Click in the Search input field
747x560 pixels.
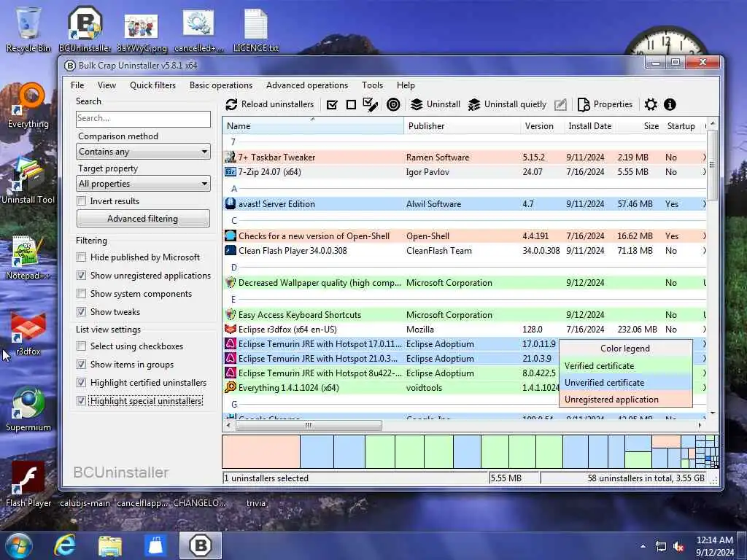[143, 118]
